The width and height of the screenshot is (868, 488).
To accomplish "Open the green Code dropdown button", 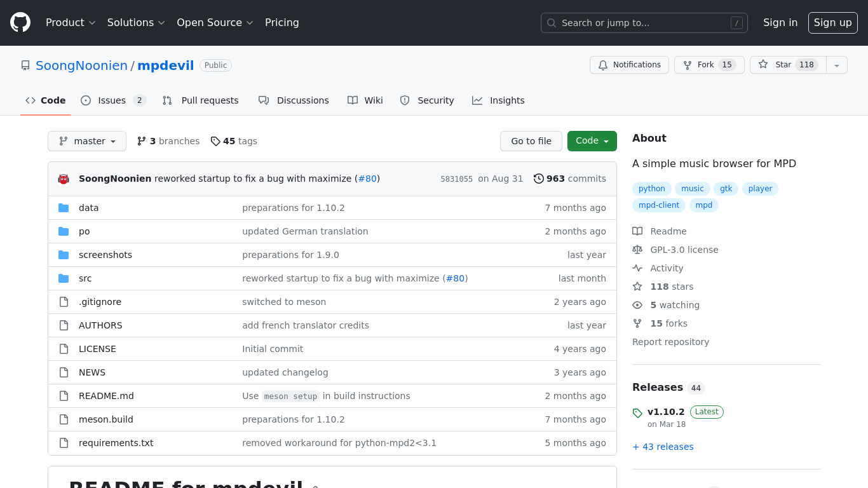I will pos(592,141).
